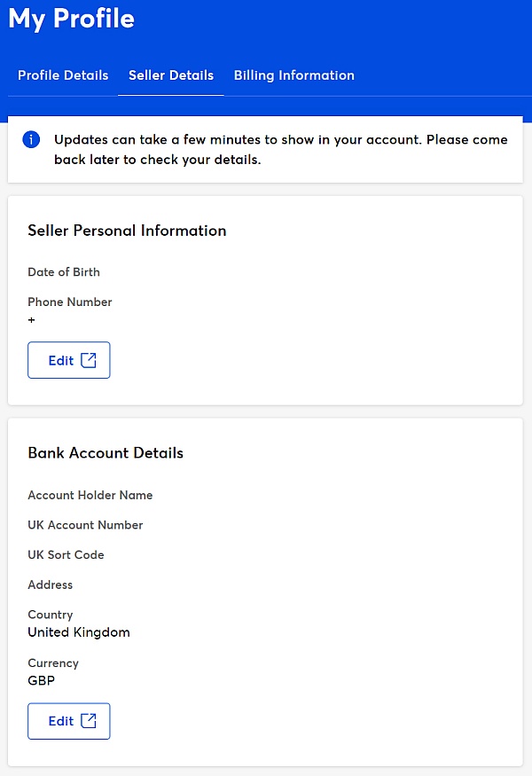Click the Address label in bank details
Image resolution: width=532 pixels, height=776 pixels.
click(50, 585)
